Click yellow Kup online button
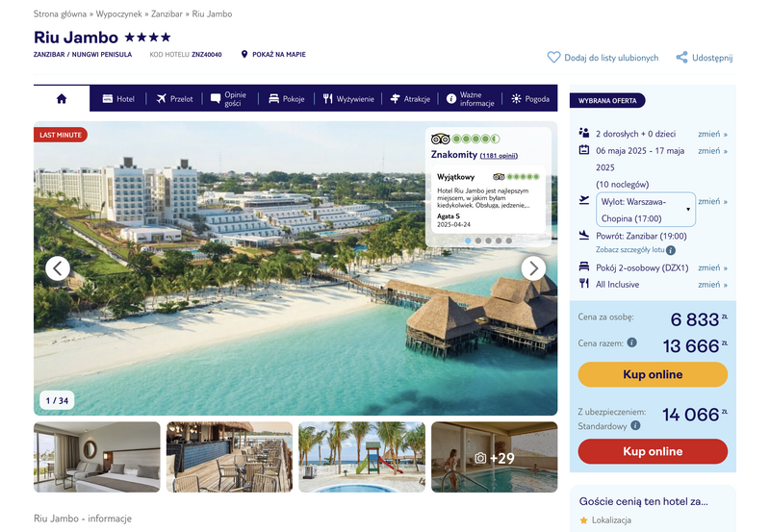This screenshot has height=532, width=770. coord(653,374)
